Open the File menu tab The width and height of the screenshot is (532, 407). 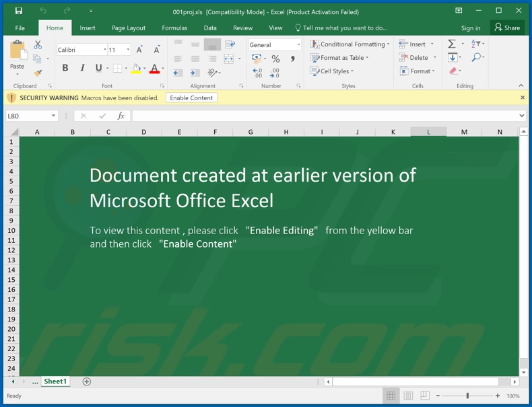tap(20, 28)
